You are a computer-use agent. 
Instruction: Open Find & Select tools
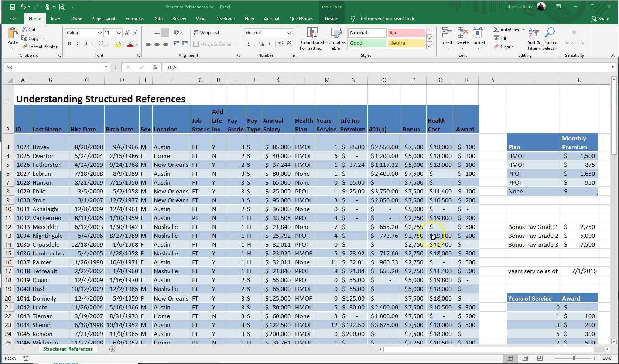[x=550, y=38]
